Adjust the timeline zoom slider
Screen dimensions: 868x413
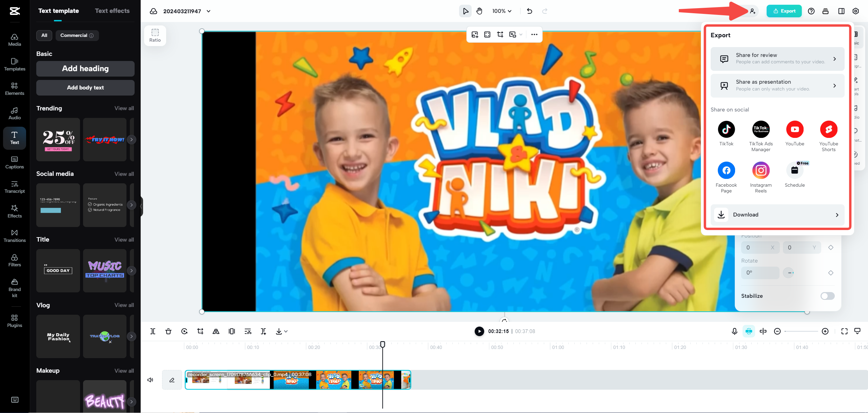(x=802, y=331)
